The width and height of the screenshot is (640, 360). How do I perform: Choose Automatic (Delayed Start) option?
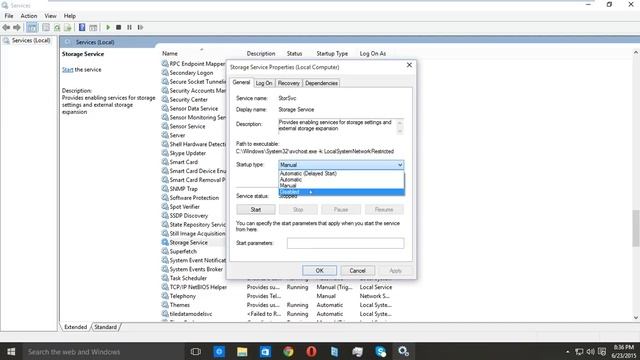(x=341, y=173)
